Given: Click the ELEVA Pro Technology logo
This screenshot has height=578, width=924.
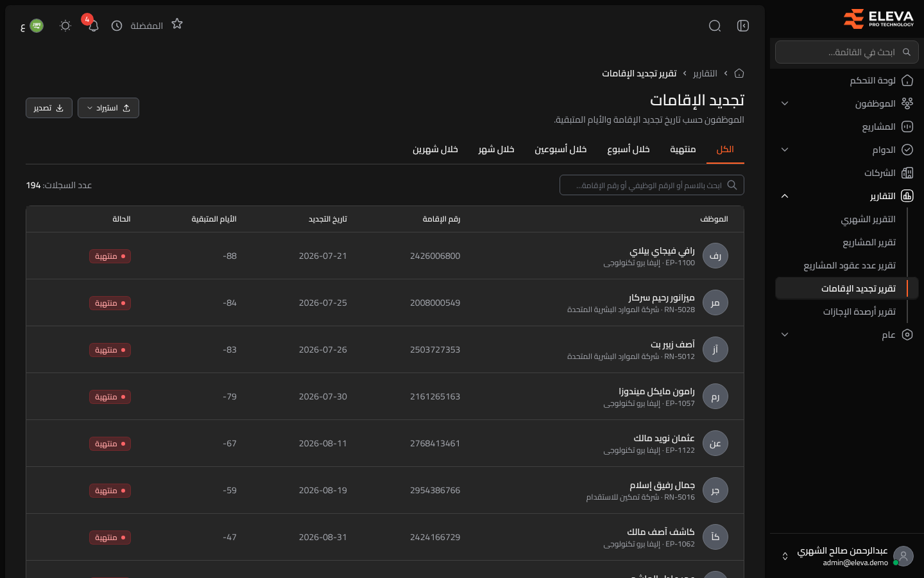Looking at the screenshot, I should (878, 19).
